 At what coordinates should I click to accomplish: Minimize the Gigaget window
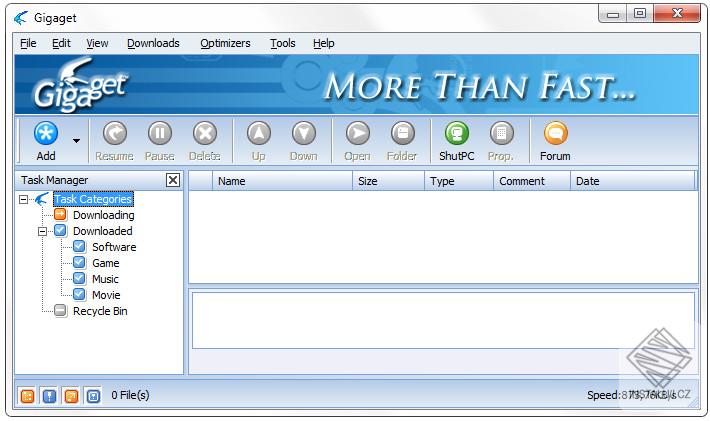pos(613,14)
